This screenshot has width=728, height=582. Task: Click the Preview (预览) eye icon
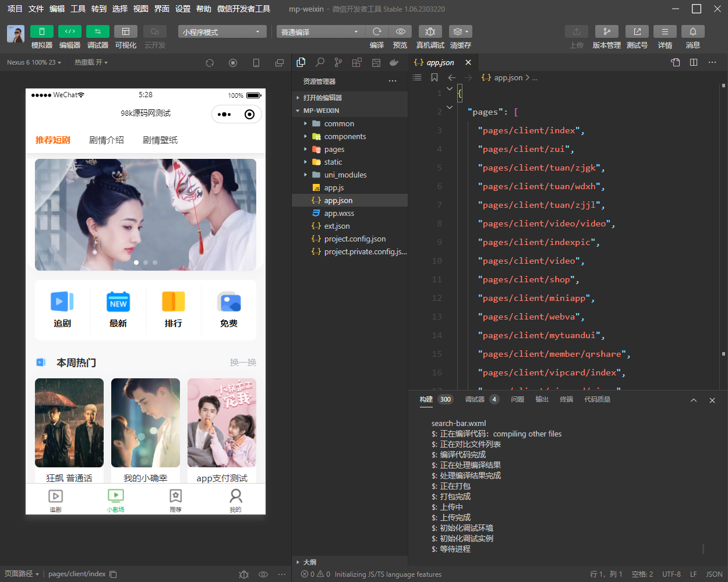[400, 31]
